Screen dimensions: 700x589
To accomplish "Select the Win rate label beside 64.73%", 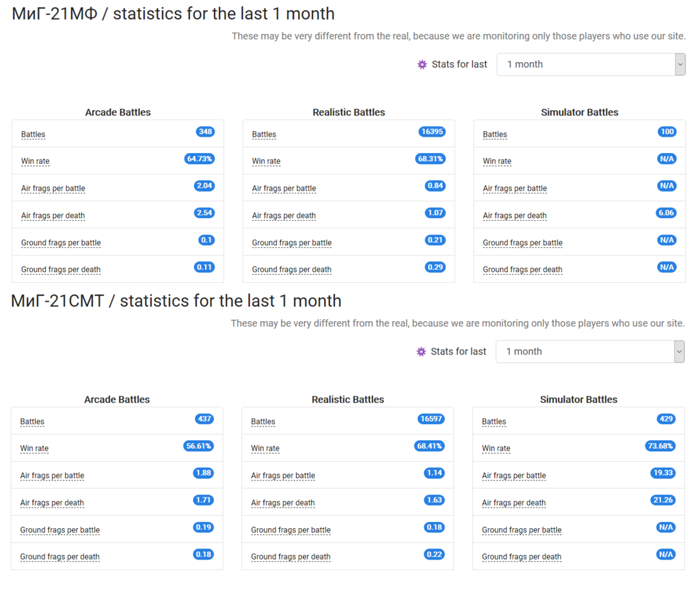I will click(35, 161).
